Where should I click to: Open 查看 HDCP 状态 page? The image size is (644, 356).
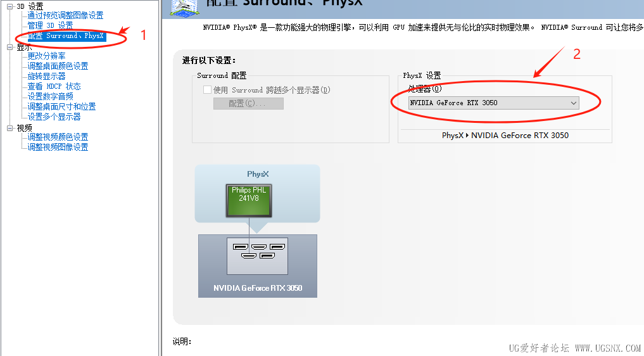pyautogui.click(x=54, y=86)
